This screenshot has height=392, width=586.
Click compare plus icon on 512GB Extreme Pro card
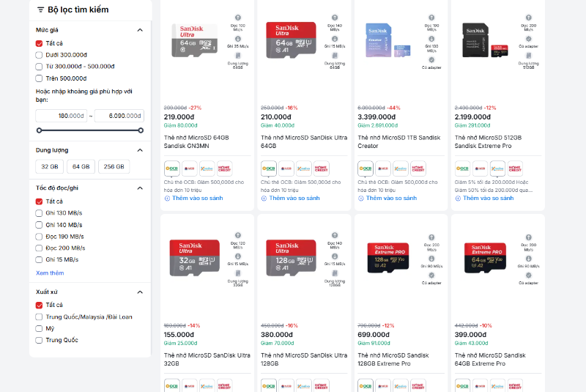pos(458,199)
